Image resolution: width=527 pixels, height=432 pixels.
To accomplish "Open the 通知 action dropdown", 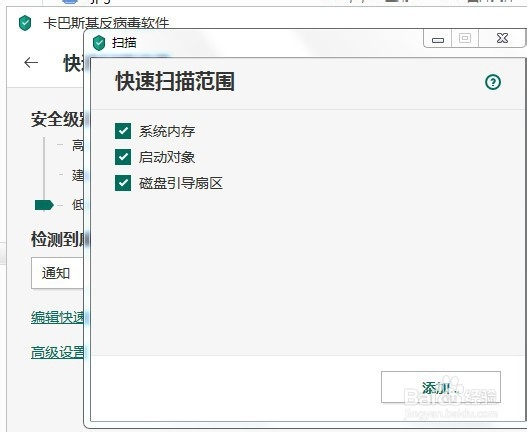I will click(57, 273).
